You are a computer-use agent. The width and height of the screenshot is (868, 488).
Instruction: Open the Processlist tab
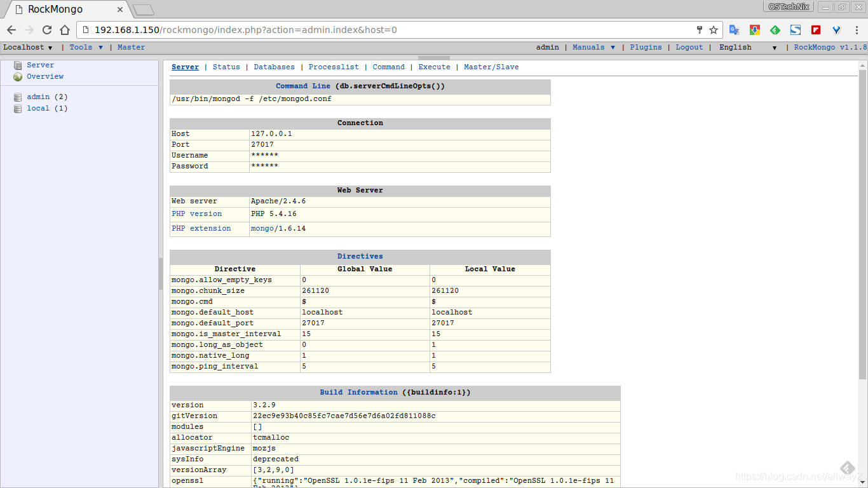pos(334,66)
